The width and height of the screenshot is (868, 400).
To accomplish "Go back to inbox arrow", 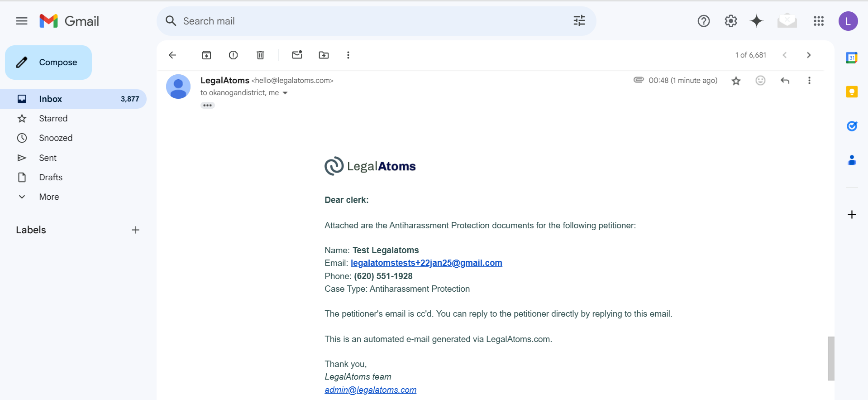I will pyautogui.click(x=172, y=55).
